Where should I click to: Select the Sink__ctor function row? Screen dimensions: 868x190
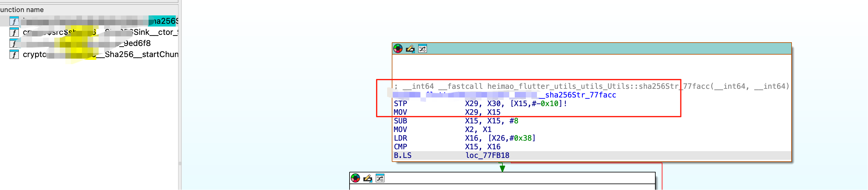tap(89, 32)
